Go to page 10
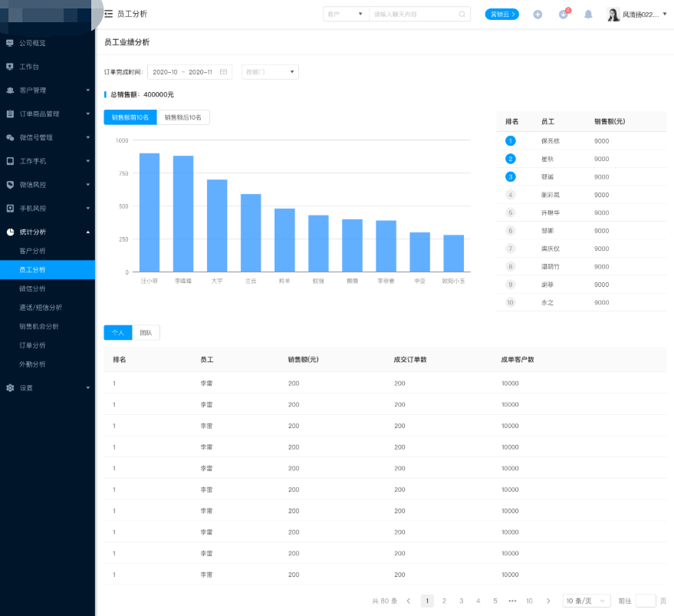Viewport: 674px width, 616px height. pos(529,601)
